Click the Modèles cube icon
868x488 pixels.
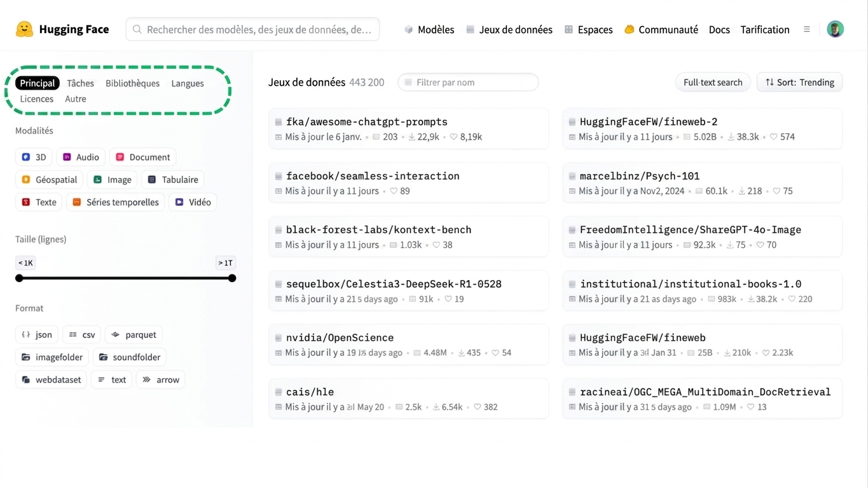pos(409,29)
